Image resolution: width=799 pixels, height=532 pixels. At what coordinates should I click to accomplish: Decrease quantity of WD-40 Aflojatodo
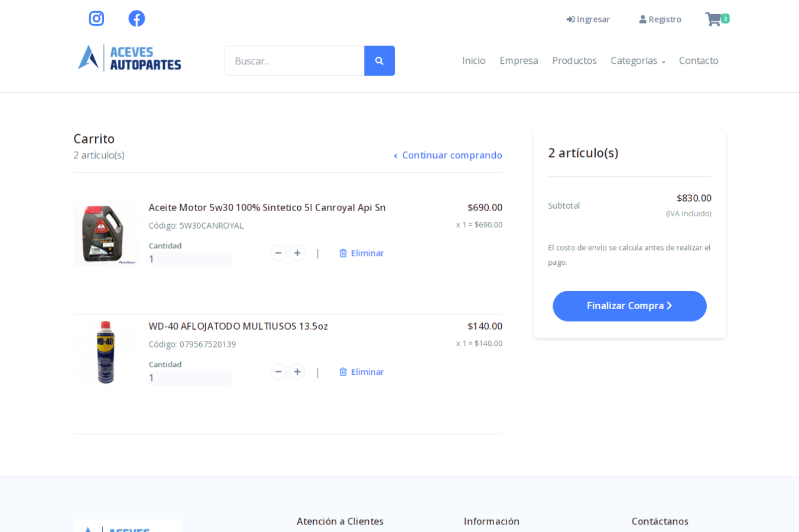(x=278, y=372)
